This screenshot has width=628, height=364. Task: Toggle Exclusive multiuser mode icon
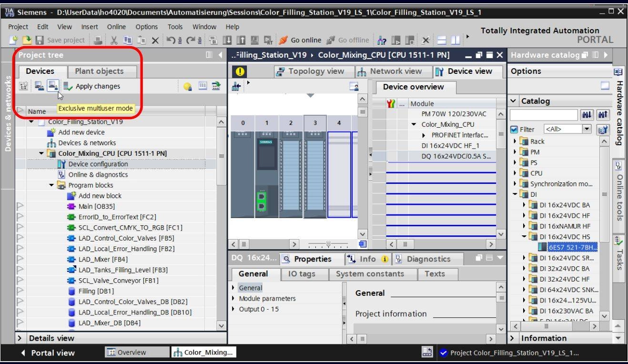(54, 87)
